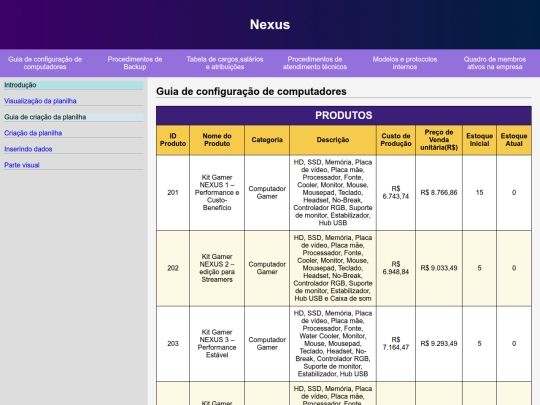Click the Estoque Inicial column header
The width and height of the screenshot is (540, 405).
coord(479,140)
